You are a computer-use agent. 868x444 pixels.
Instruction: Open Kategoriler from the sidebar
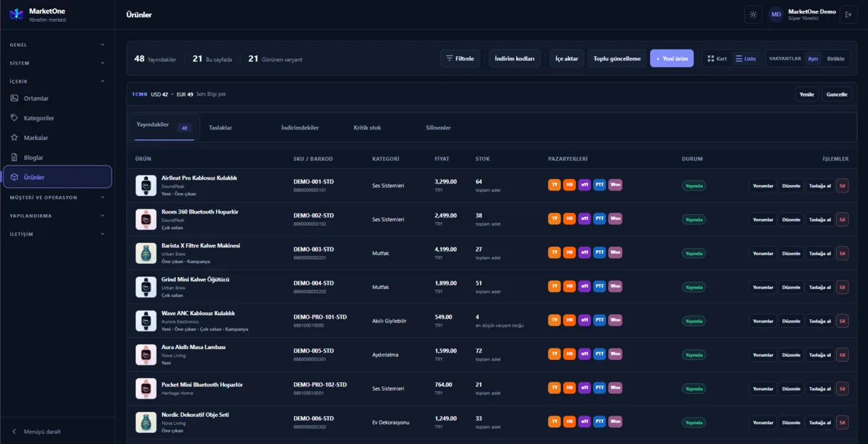pos(57,118)
